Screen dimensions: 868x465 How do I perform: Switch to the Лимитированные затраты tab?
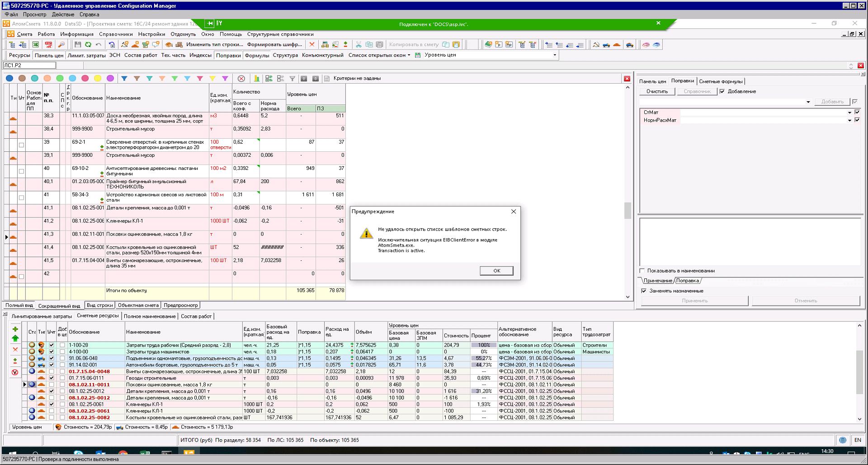coord(42,316)
